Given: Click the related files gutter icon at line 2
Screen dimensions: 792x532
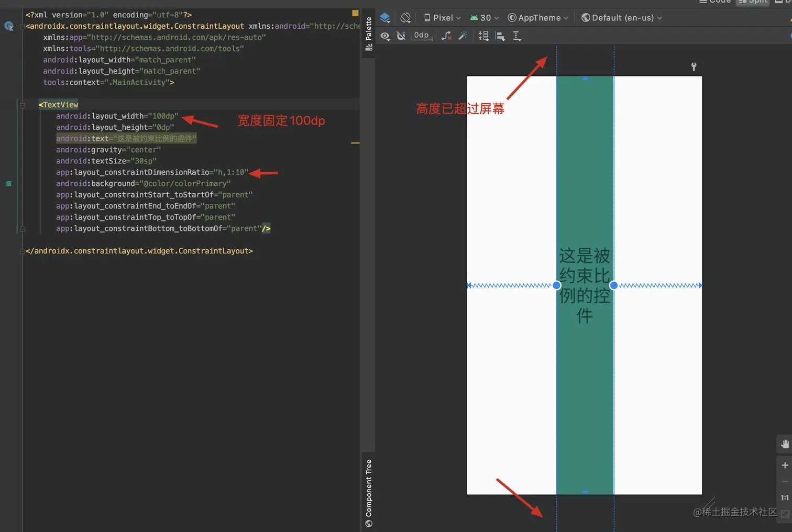Looking at the screenshot, I should [x=9, y=26].
